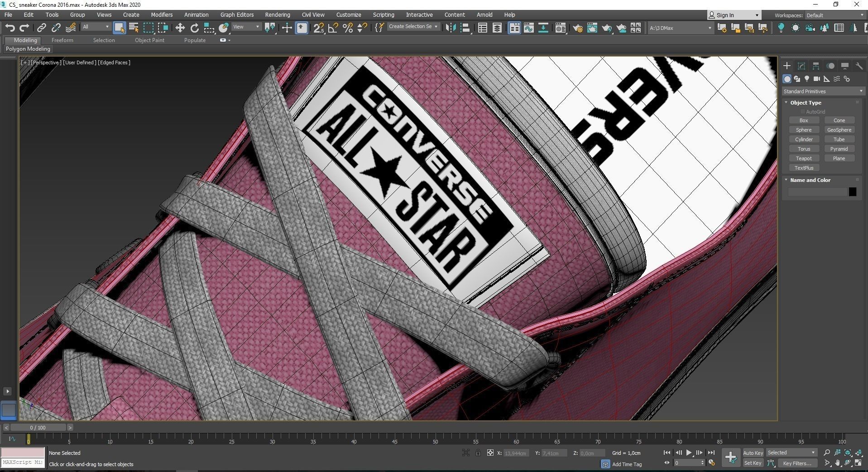
Task: Toggle Spinner Snap on the toolbar
Action: click(x=362, y=28)
